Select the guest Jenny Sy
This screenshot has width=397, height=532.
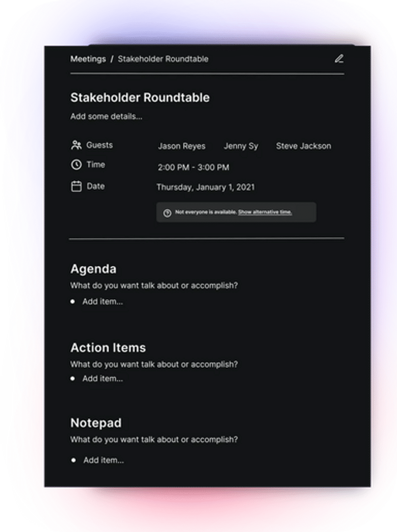click(241, 146)
